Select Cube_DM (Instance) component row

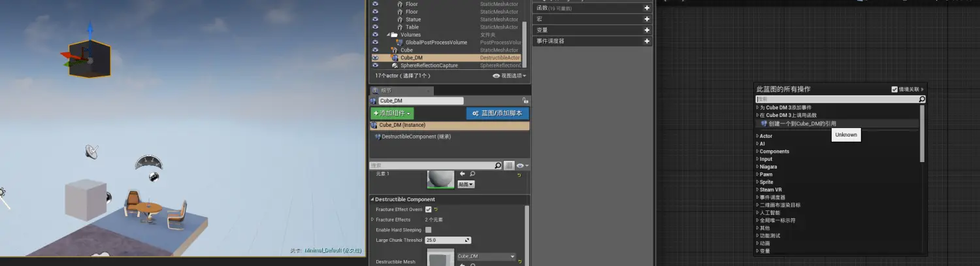tap(449, 125)
